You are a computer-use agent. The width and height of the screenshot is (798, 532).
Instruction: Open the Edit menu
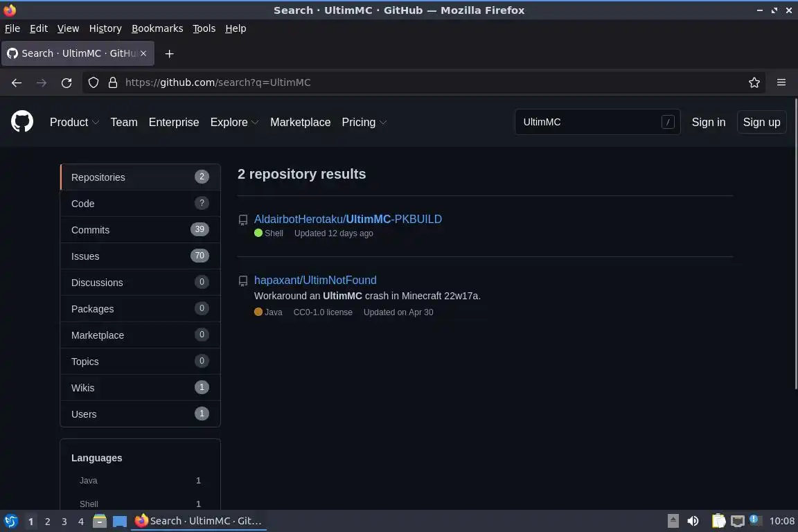(x=39, y=28)
